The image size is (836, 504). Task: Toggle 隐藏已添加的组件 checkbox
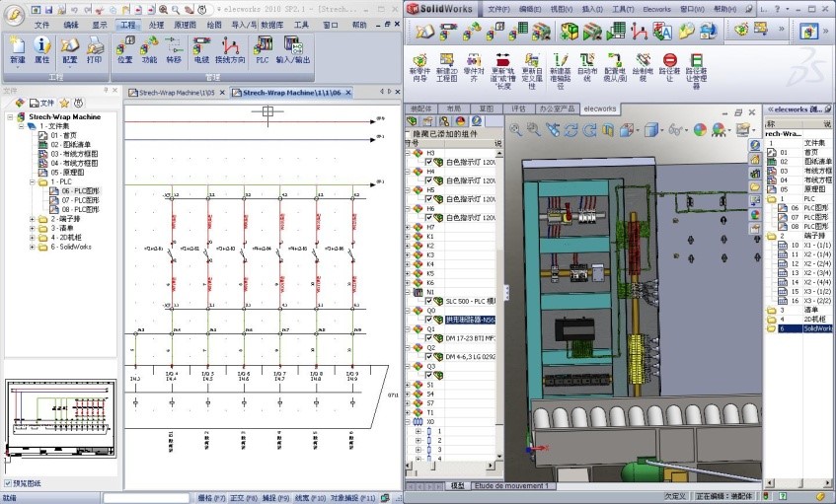tap(408, 134)
